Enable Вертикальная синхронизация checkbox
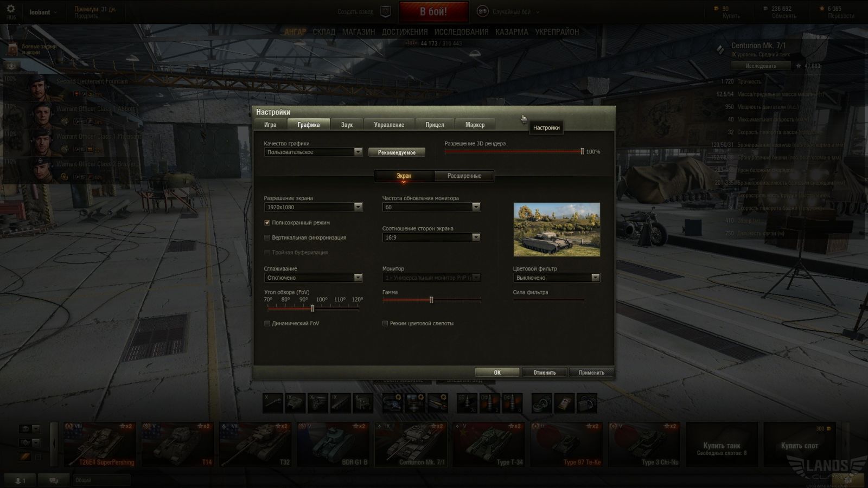This screenshot has height=488, width=868. (267, 237)
